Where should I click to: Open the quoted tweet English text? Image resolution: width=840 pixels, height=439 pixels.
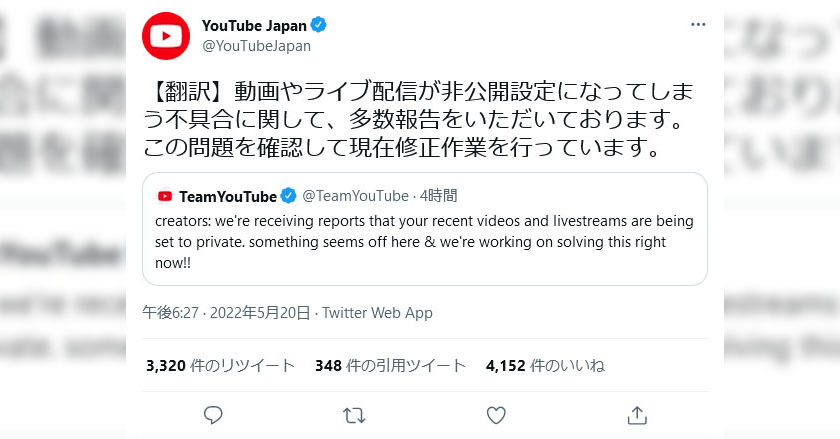[424, 242]
